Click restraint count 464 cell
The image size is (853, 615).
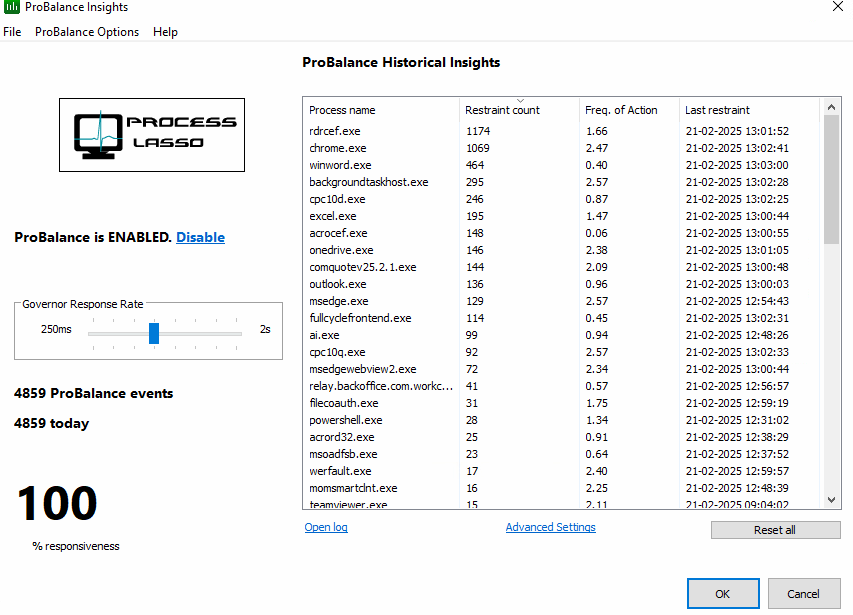[475, 165]
